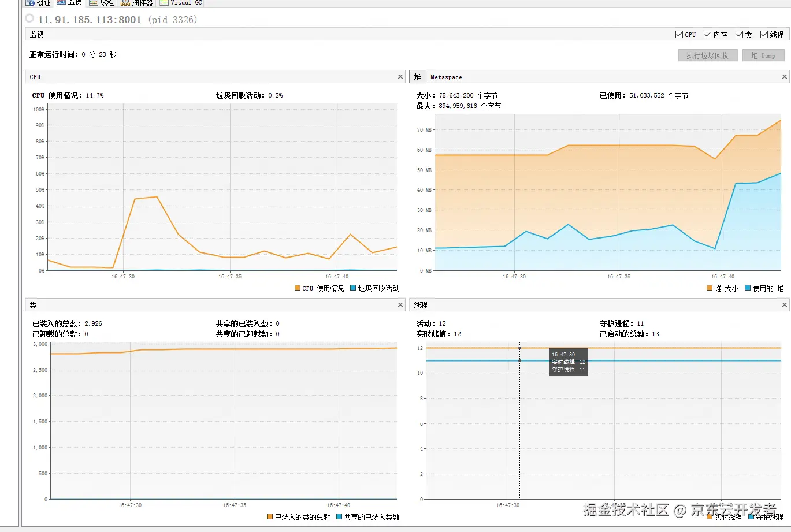The image size is (791, 532).
Task: Click the CPU 使用情况 14.7% value
Action: coord(95,95)
